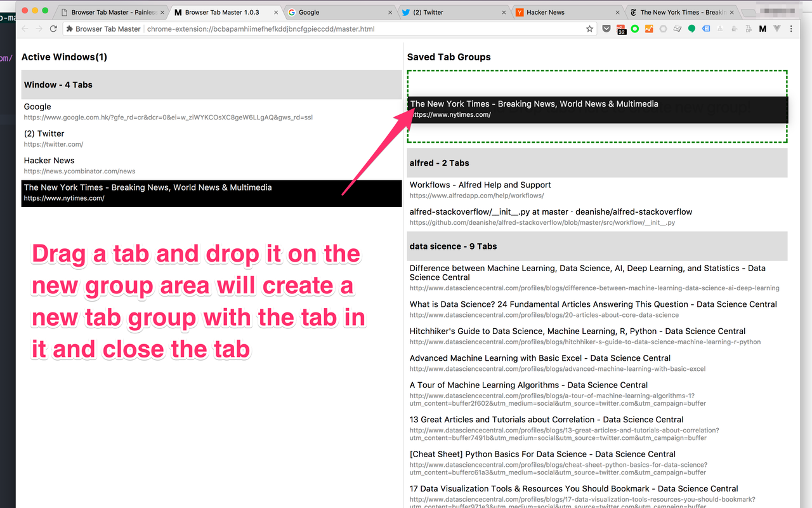Close the (2) Twitter browser tab
This screenshot has height=508, width=812.
coord(504,12)
